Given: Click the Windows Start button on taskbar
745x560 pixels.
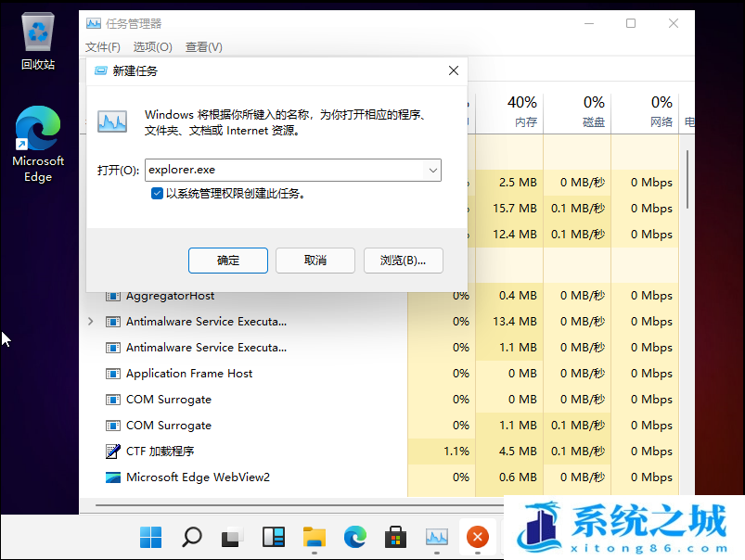Looking at the screenshot, I should pos(150,537).
